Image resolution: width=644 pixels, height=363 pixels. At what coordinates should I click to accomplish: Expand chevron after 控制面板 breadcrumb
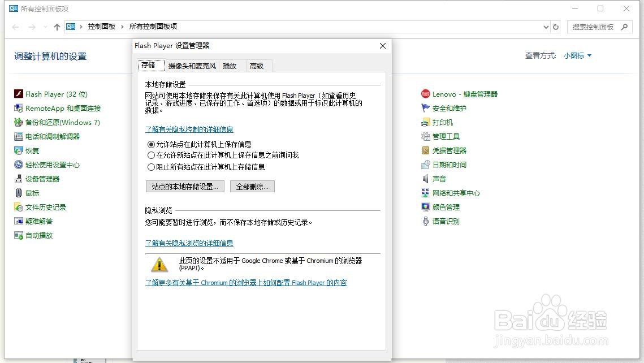tap(122, 27)
